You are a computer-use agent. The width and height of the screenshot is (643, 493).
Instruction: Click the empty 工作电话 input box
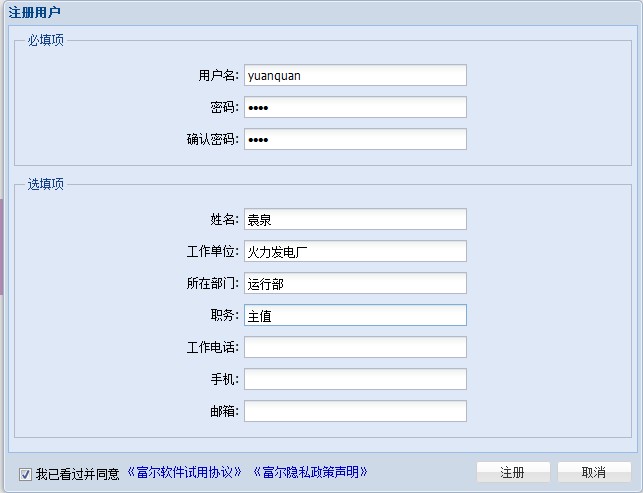click(x=355, y=347)
